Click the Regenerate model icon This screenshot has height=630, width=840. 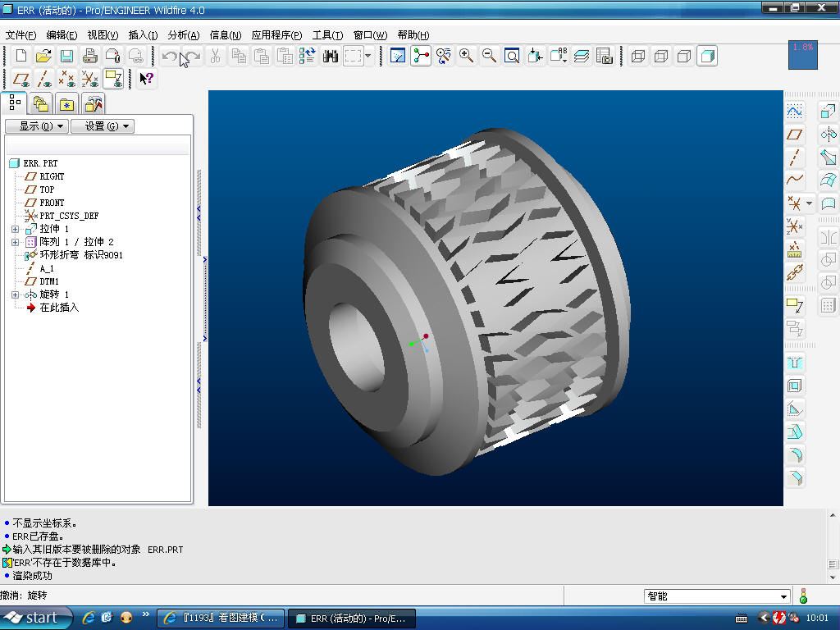308,56
